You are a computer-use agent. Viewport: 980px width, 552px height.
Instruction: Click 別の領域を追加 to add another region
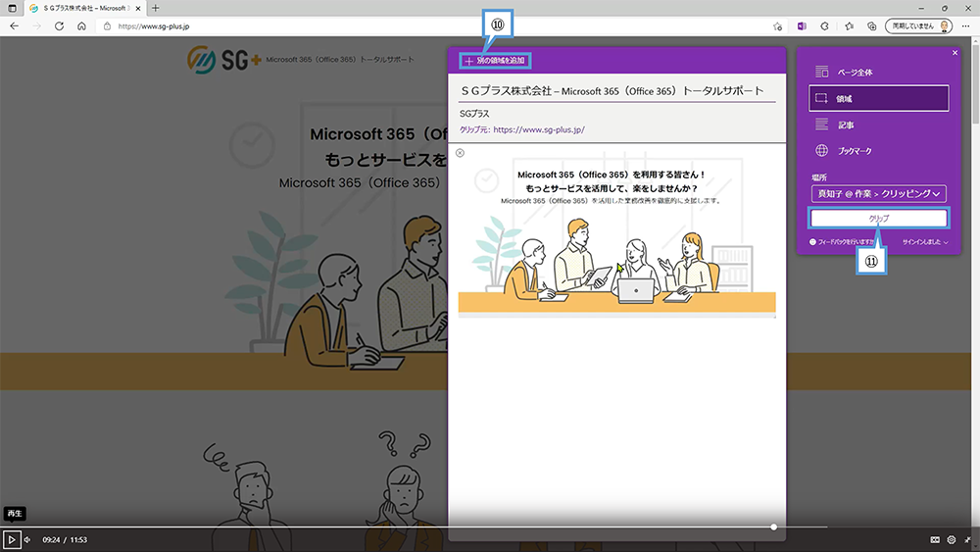(495, 61)
